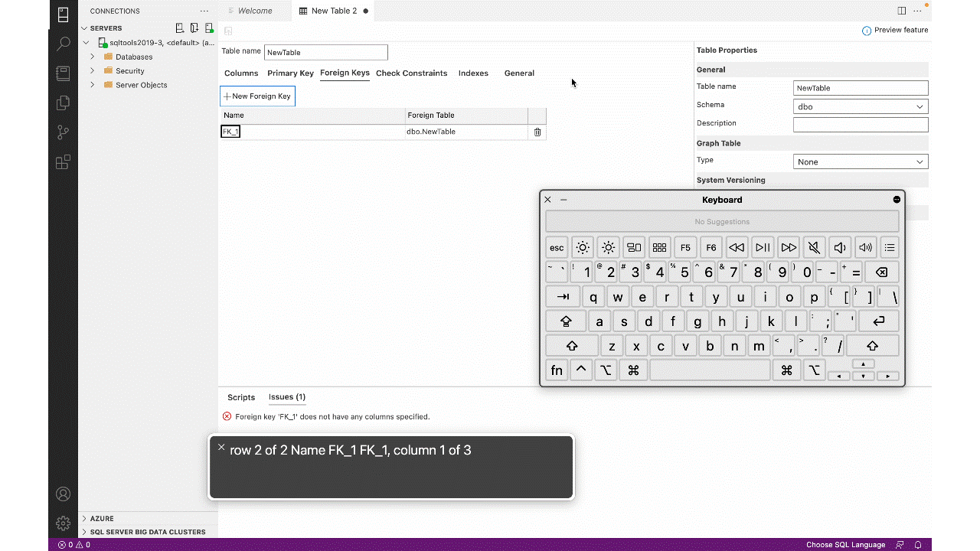Image resolution: width=980 pixels, height=551 pixels.
Task: Open the Notebooks view from the activity bar
Action: [63, 73]
